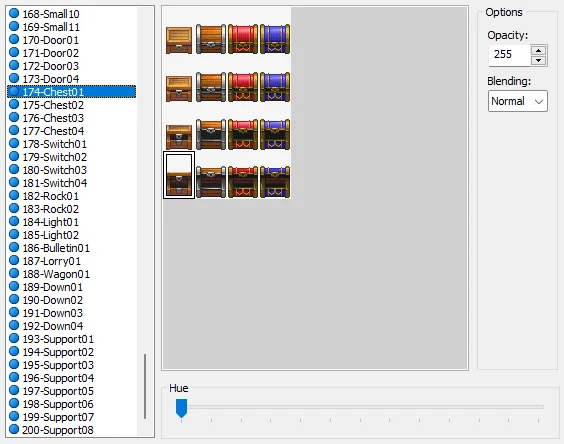The height and width of the screenshot is (444, 564).
Task: Choose 170-Door01 in the list
Action: pyautogui.click(x=72, y=40)
